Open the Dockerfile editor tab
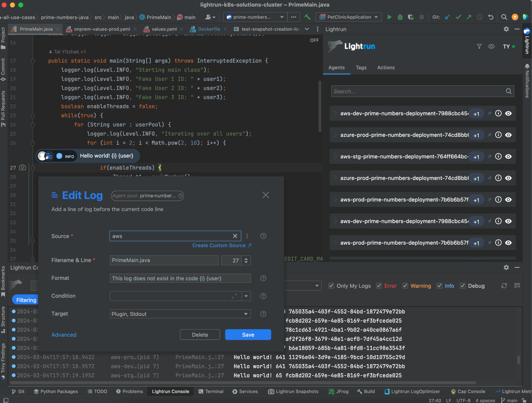This screenshot has width=532, height=403. (x=209, y=29)
